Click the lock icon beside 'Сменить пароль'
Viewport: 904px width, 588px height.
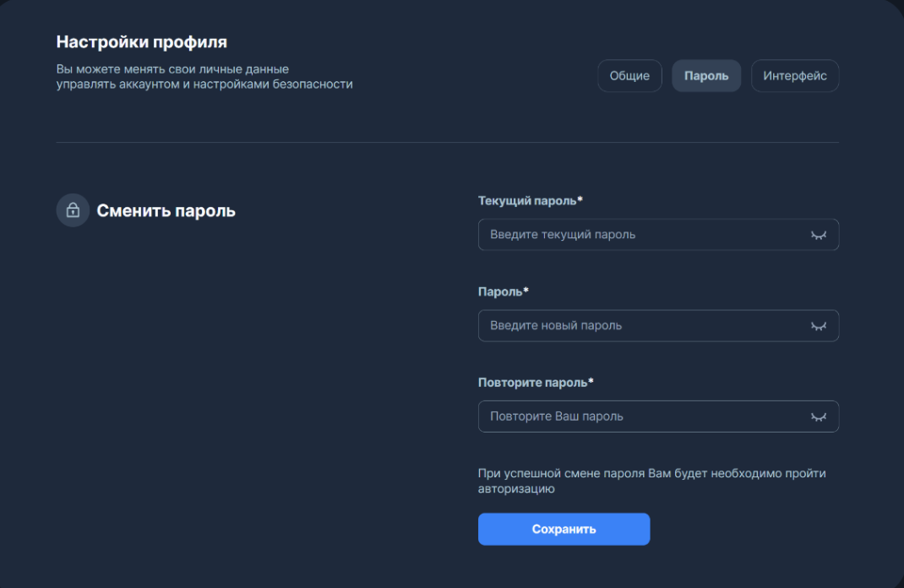pyautogui.click(x=73, y=210)
